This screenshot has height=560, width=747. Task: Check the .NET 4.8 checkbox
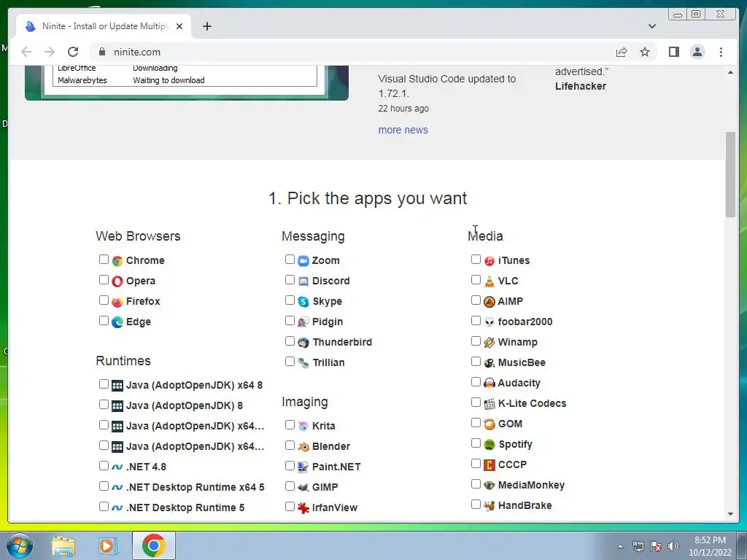pos(104,466)
